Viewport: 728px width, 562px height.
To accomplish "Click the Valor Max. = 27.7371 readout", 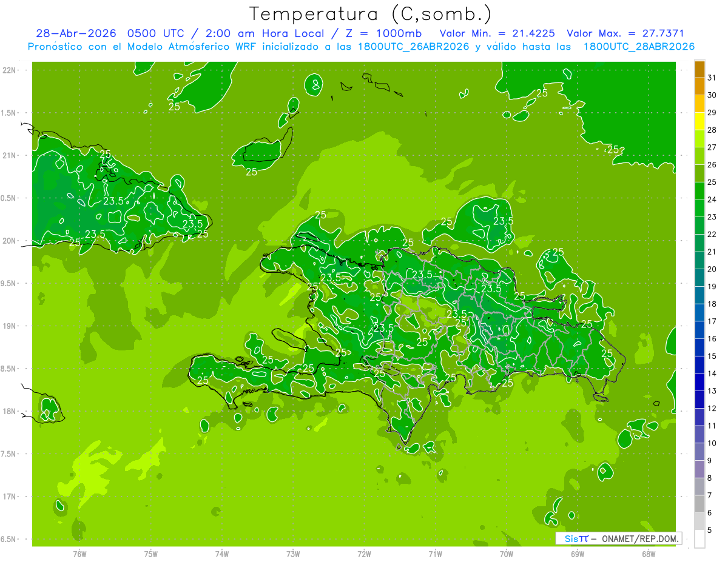I will coord(625,33).
